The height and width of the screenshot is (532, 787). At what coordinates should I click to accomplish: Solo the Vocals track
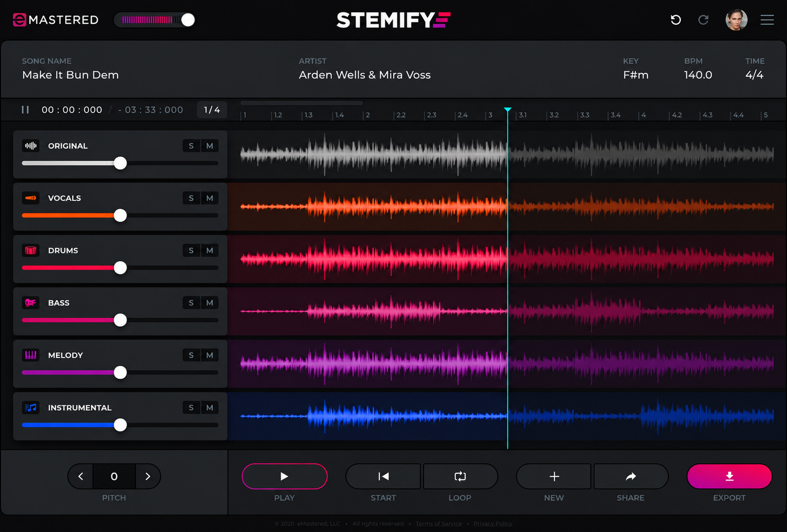(x=191, y=198)
